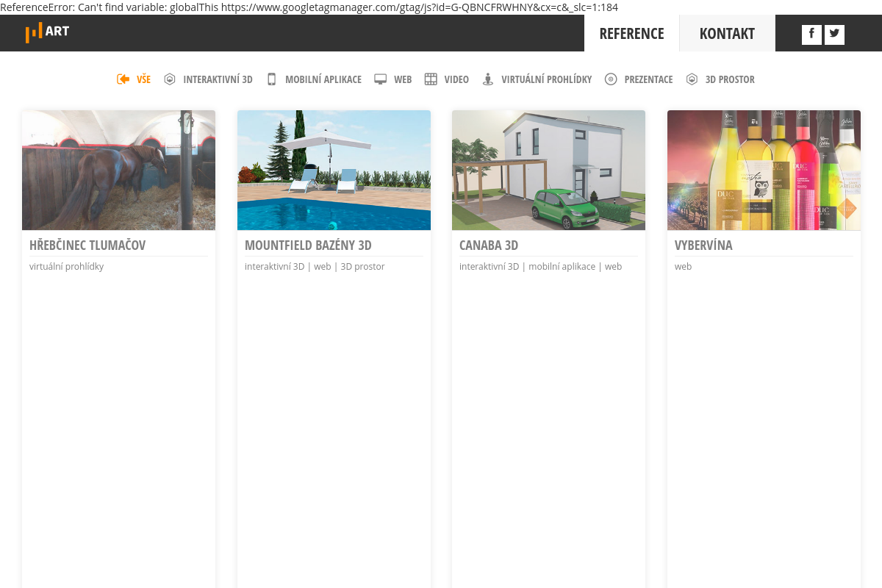Filter by PREZENTACE category

(x=648, y=79)
